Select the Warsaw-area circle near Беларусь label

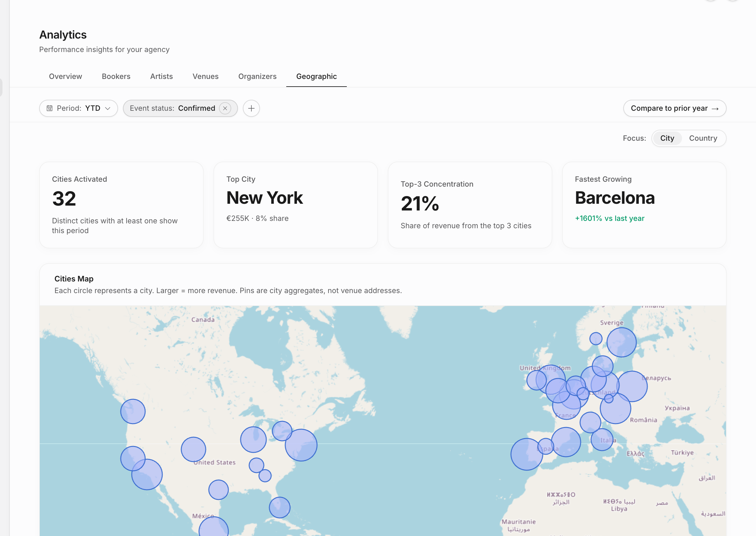[632, 386]
